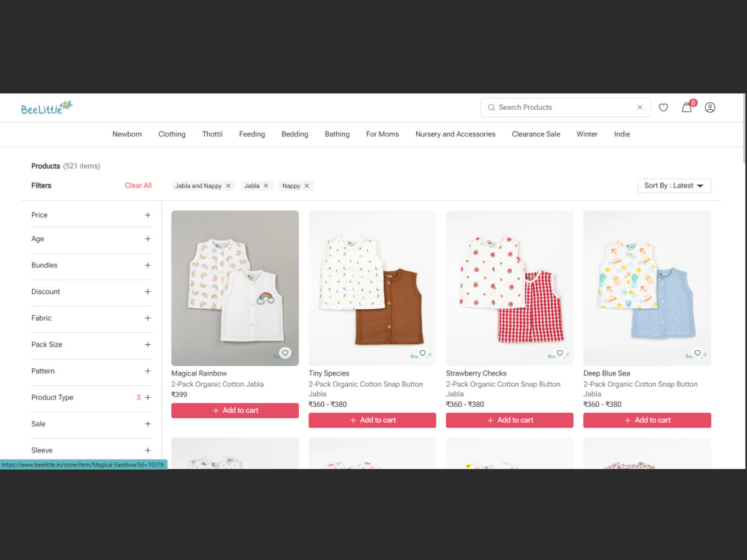Open the For Moms menu
The width and height of the screenshot is (747, 560).
click(382, 134)
